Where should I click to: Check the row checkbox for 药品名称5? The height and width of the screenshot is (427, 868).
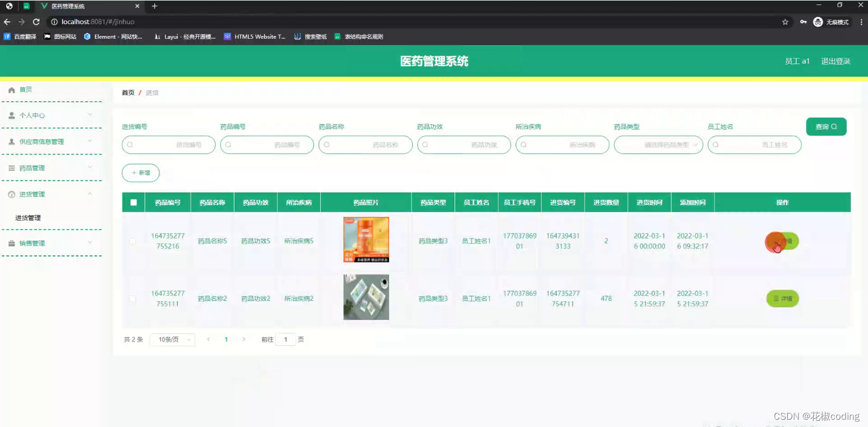point(133,241)
